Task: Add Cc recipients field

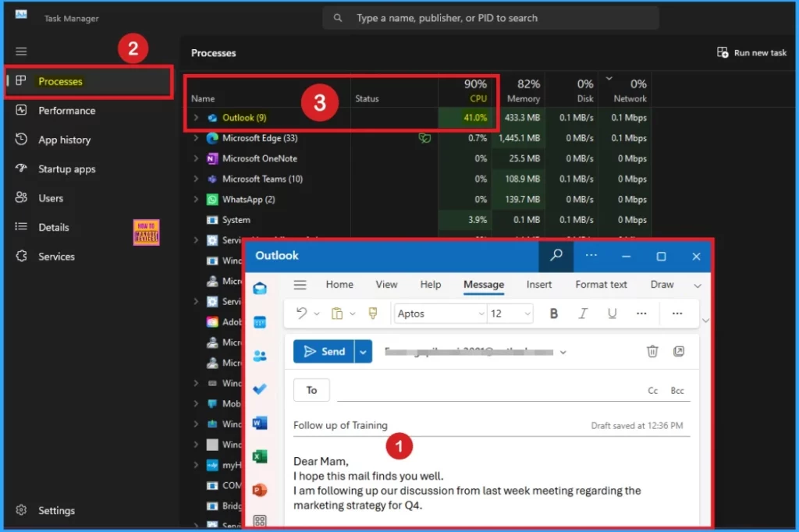Action: tap(653, 390)
